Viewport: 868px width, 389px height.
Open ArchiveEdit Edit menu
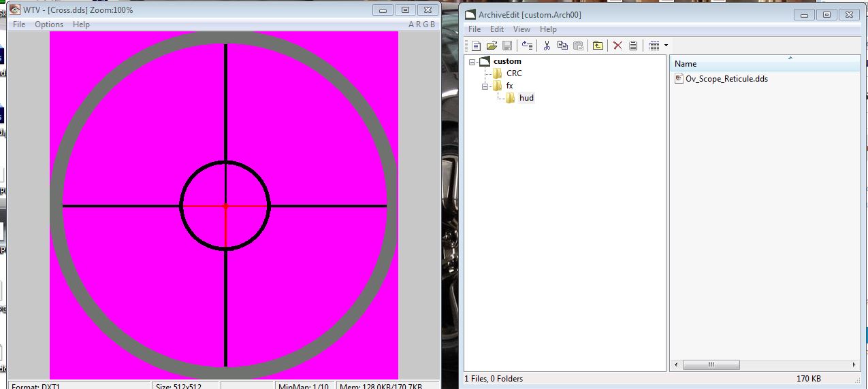pos(497,29)
